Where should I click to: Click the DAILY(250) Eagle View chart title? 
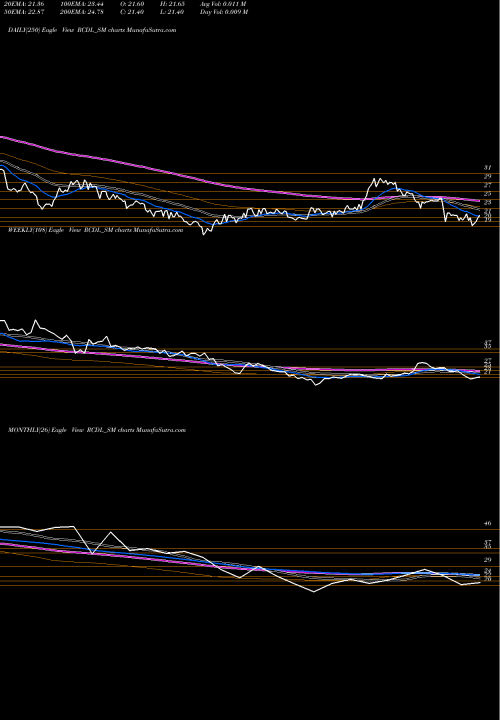point(92,30)
